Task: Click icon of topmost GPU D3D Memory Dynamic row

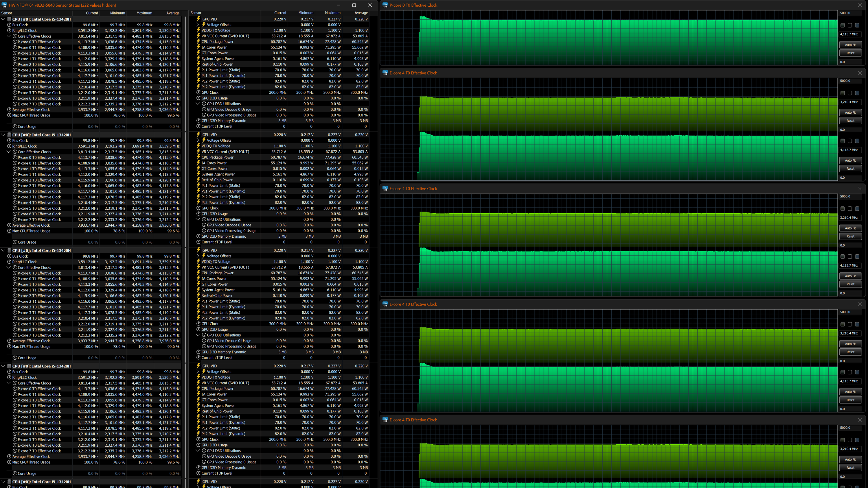Action: [198, 121]
